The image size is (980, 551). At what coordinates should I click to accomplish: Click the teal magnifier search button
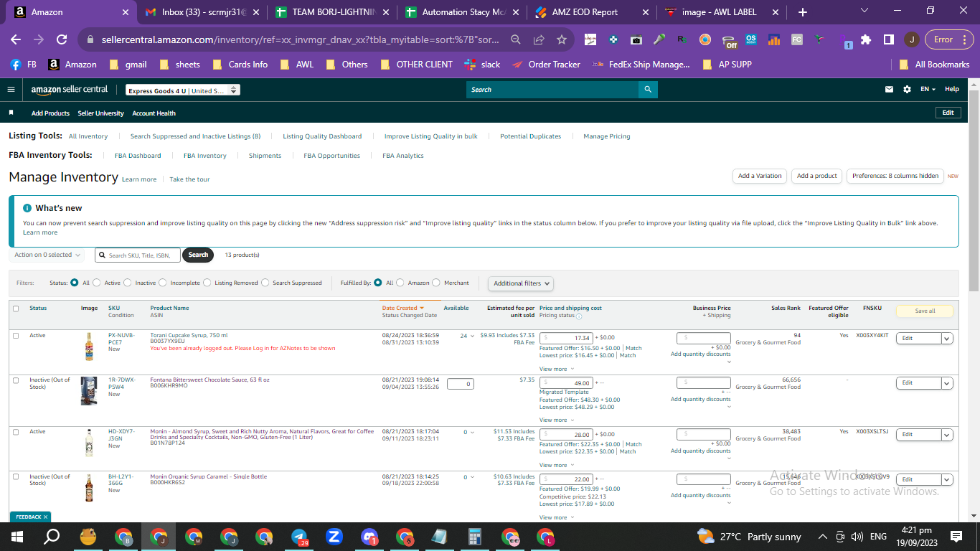[x=648, y=90]
